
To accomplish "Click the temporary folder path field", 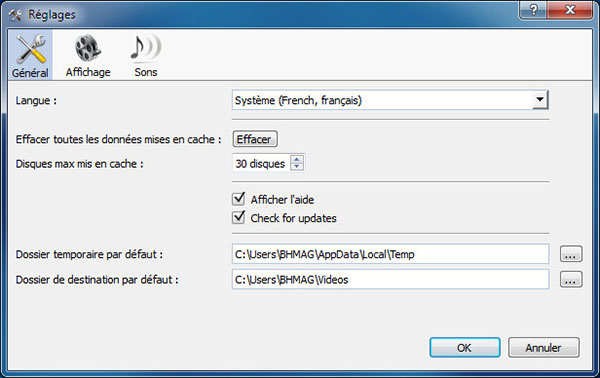I will 390,254.
